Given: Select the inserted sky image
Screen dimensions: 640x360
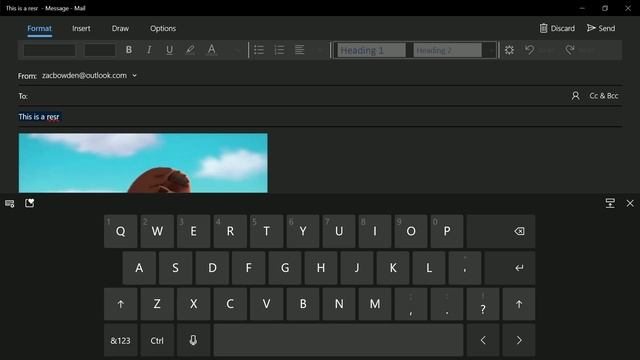Looking at the screenshot, I should tap(143, 163).
